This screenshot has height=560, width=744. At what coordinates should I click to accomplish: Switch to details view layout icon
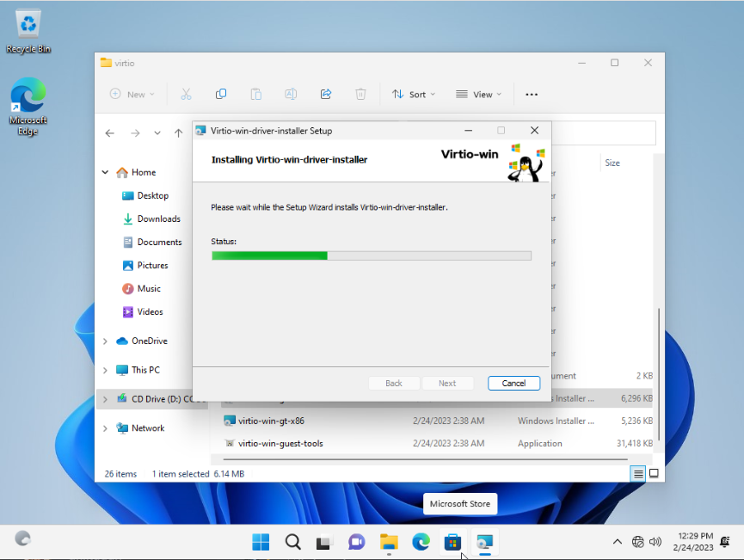pyautogui.click(x=638, y=474)
